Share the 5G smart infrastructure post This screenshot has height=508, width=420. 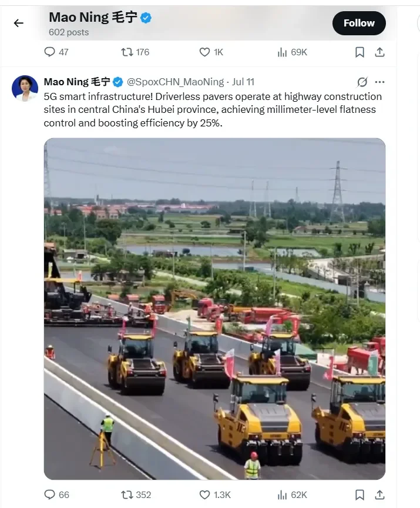point(379,494)
